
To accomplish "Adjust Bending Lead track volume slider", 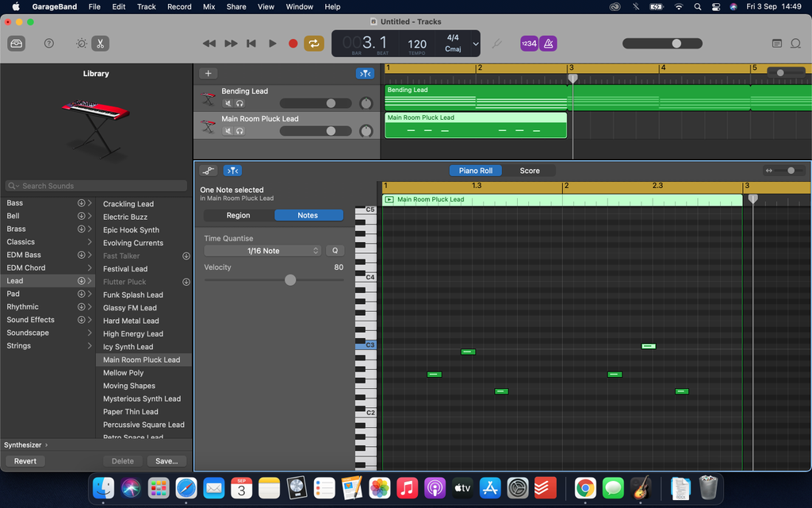I will [x=316, y=103].
